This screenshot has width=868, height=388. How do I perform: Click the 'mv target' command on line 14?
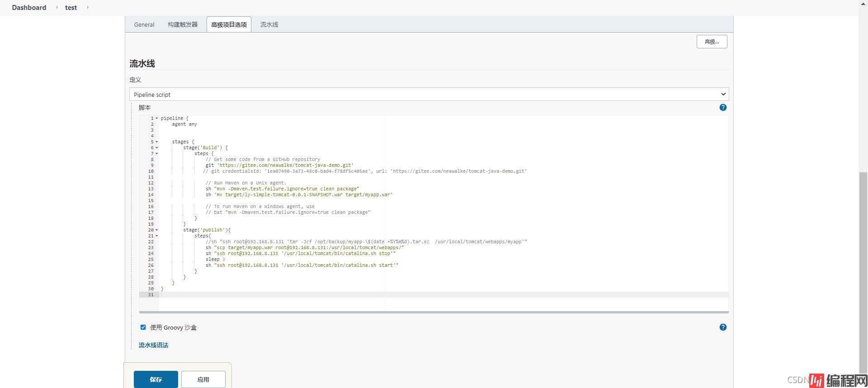[299, 195]
